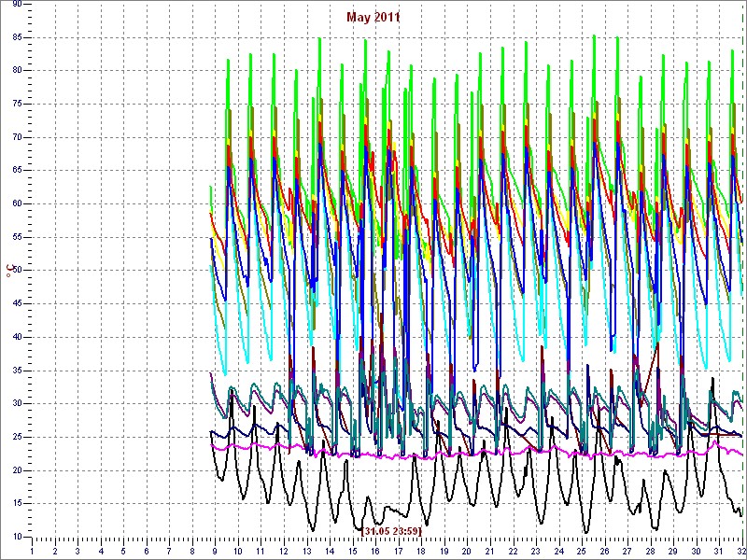This screenshot has width=747, height=560.
Task: Click day 16 on the date axis
Action: [375, 552]
